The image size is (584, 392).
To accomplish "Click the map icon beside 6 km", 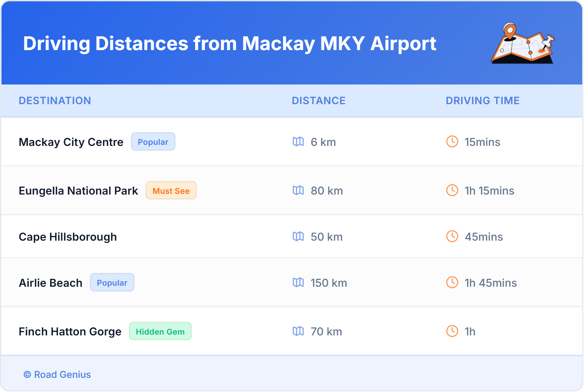I will point(299,142).
